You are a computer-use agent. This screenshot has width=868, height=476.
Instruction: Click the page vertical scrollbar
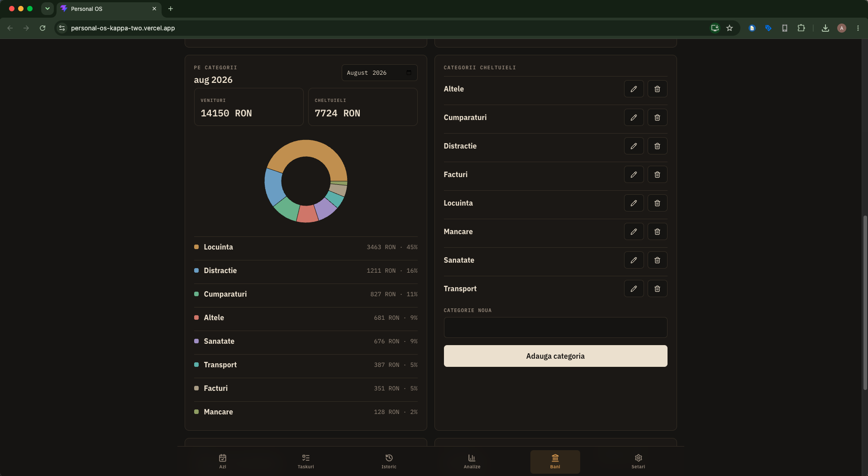[865, 303]
